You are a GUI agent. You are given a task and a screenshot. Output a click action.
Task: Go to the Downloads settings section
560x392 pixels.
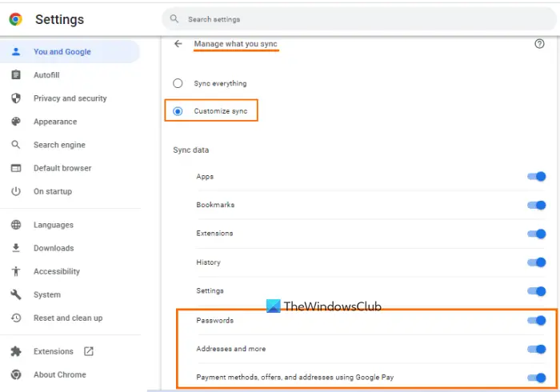54,248
